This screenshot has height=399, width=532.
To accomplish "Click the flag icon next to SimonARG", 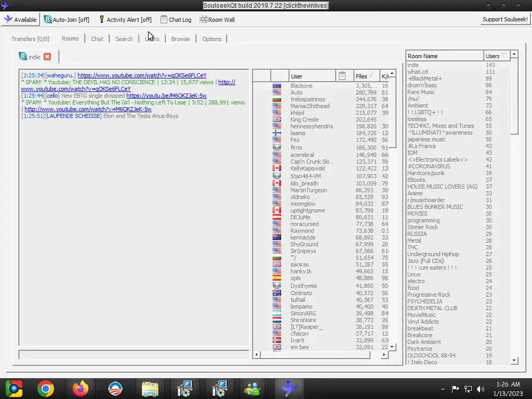I will 277,313.
